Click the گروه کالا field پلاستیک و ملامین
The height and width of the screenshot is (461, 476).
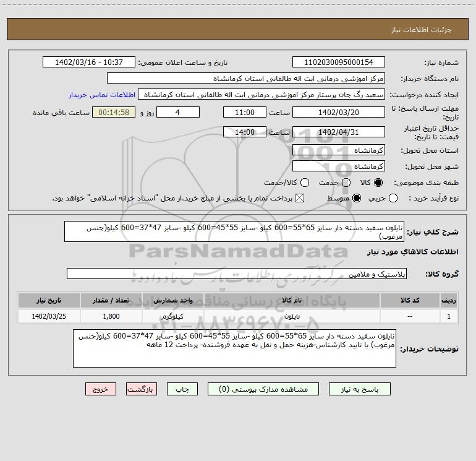[x=237, y=274]
